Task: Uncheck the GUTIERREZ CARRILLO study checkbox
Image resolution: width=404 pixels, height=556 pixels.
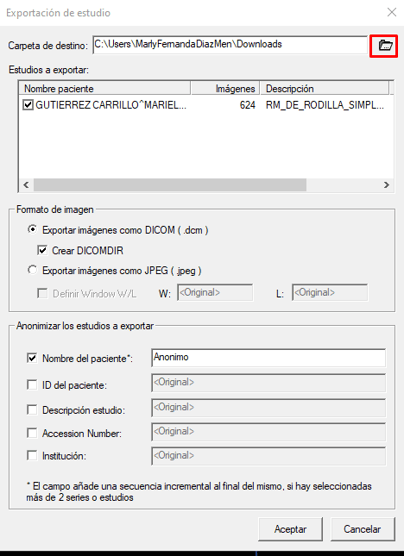Action: pos(28,105)
